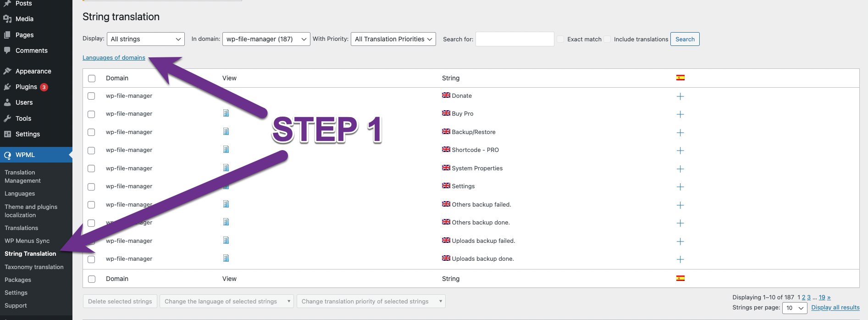Open the Translations submenu item
This screenshot has height=320, width=868.
(x=22, y=228)
